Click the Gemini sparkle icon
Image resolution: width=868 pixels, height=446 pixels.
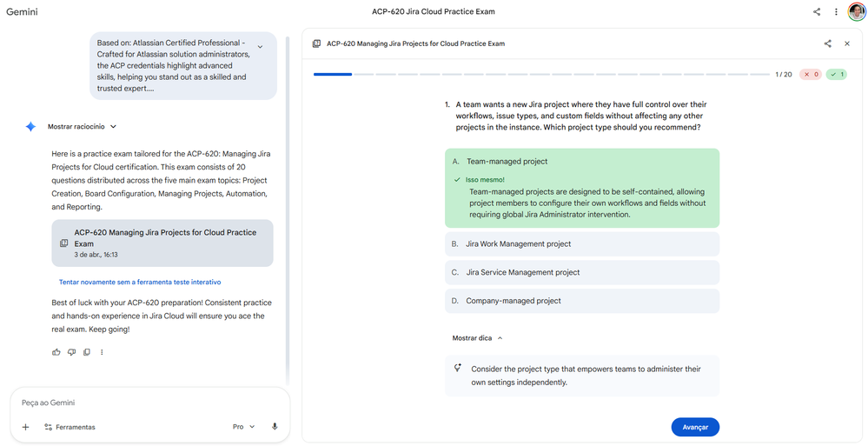(30, 127)
